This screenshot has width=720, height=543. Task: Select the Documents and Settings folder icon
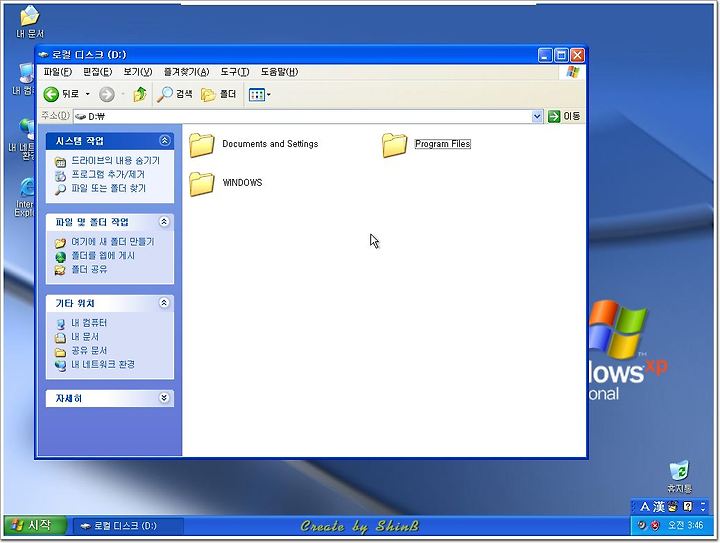pos(202,145)
